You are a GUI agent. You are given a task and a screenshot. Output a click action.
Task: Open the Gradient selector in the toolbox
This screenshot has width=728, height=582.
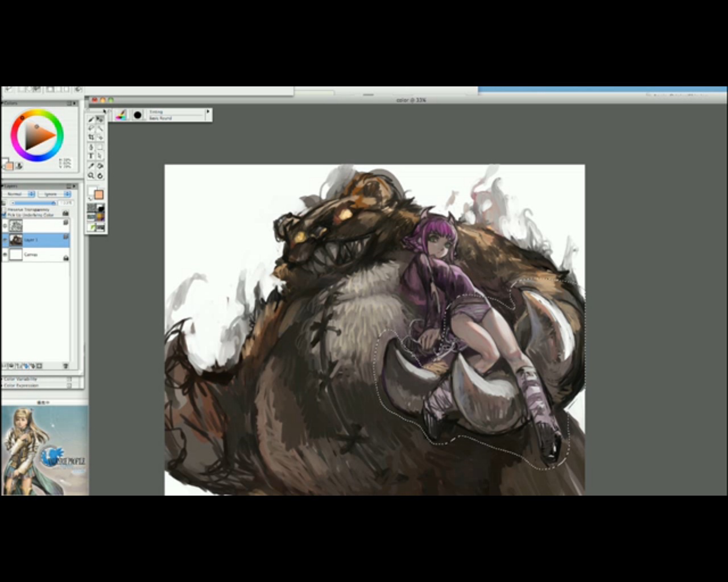coord(101,208)
